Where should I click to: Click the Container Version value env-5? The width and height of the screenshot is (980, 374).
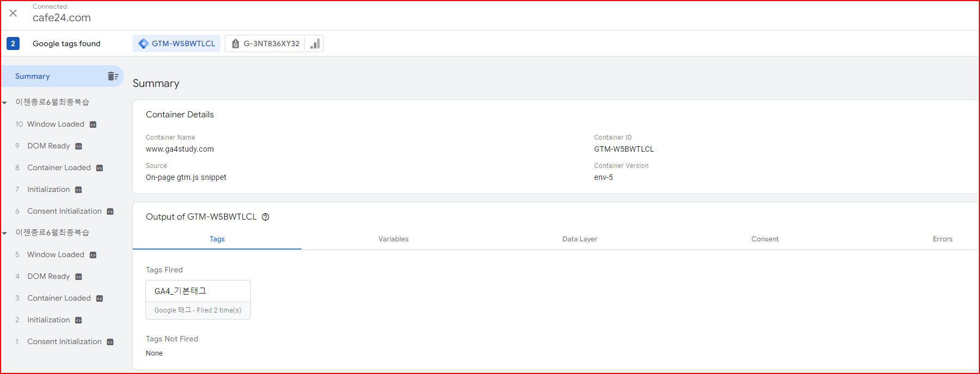pyautogui.click(x=603, y=177)
